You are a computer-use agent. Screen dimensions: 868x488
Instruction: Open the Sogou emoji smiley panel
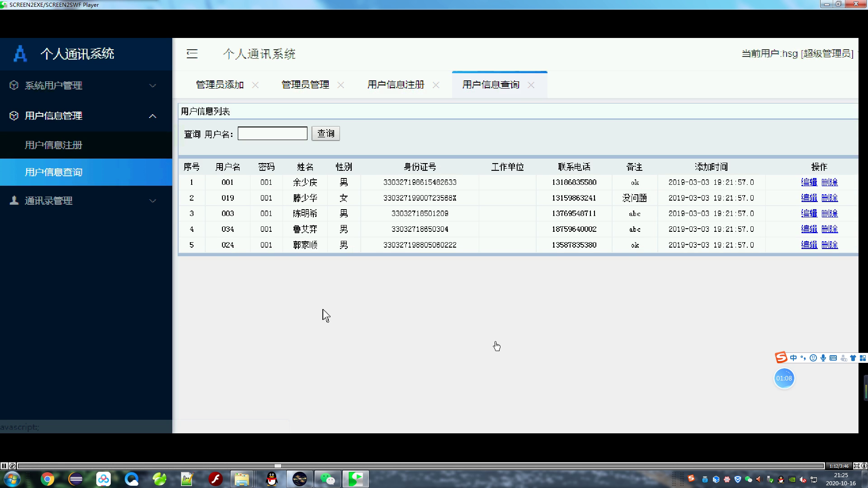(813, 358)
